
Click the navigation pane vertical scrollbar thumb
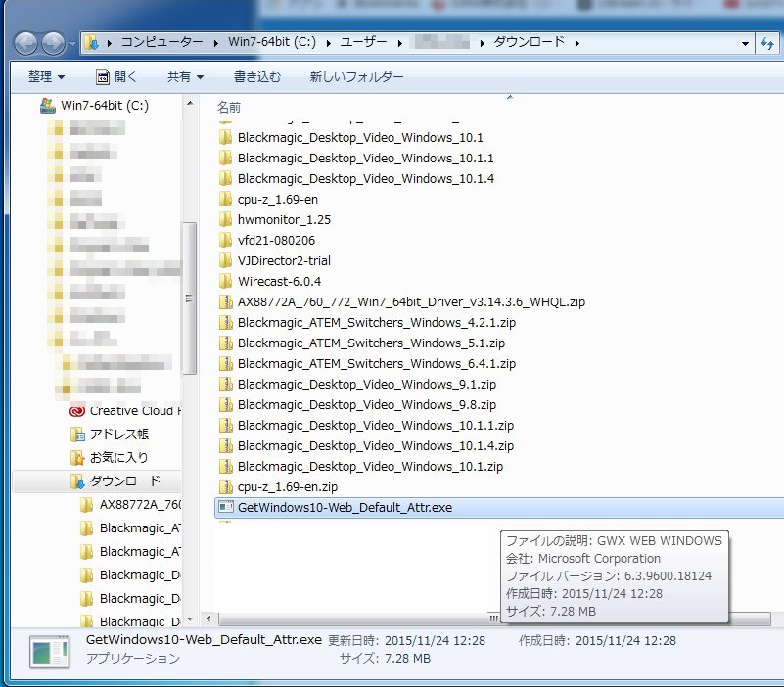pyautogui.click(x=190, y=298)
